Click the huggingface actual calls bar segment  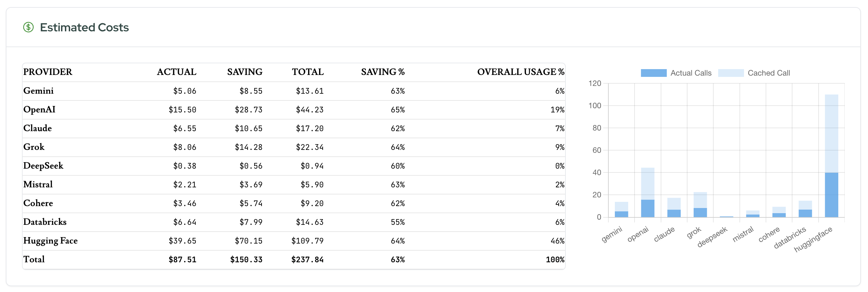pos(831,195)
